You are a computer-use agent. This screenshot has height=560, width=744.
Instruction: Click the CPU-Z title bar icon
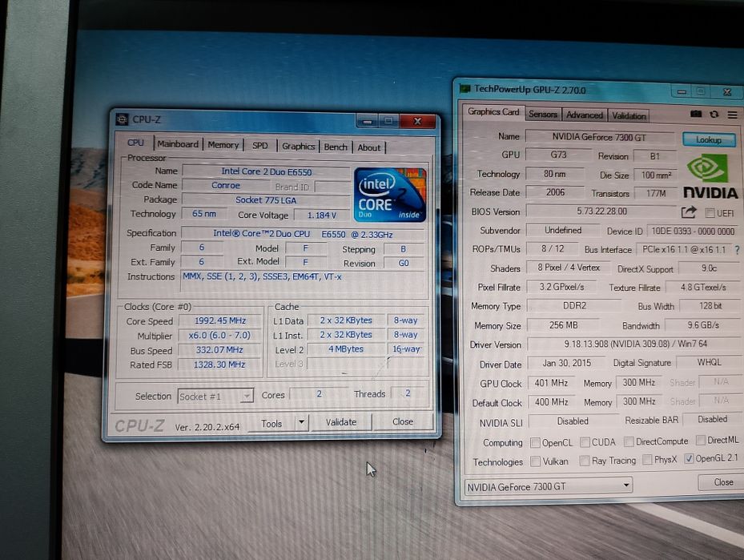point(123,119)
